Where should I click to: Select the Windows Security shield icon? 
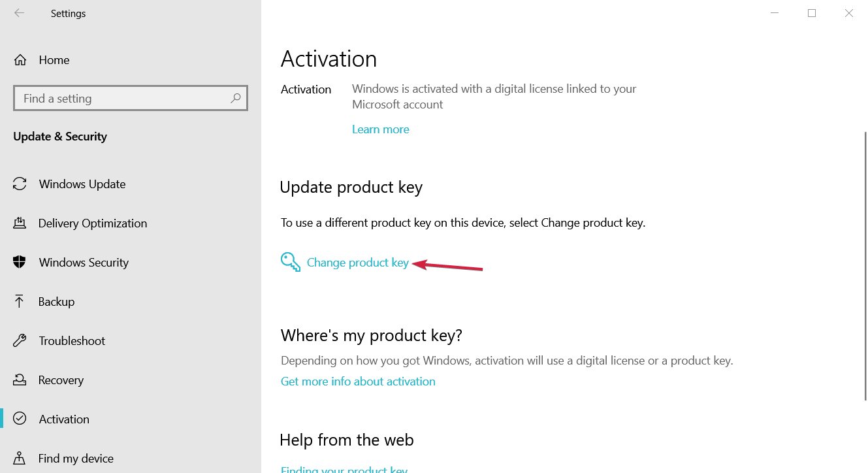tap(20, 262)
